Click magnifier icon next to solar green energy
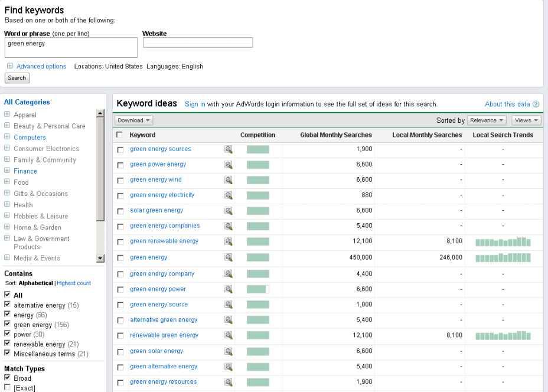Viewport: 548px width, 392px height. [x=229, y=211]
